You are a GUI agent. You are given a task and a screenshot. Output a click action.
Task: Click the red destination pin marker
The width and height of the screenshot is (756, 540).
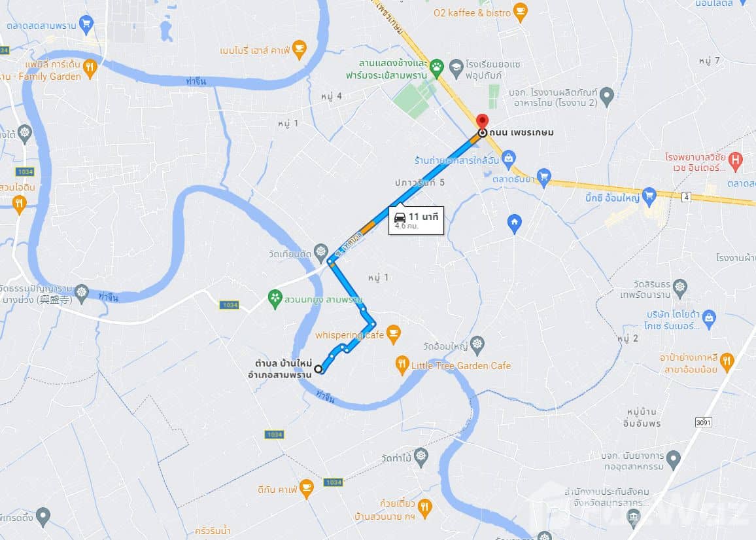pos(482,121)
